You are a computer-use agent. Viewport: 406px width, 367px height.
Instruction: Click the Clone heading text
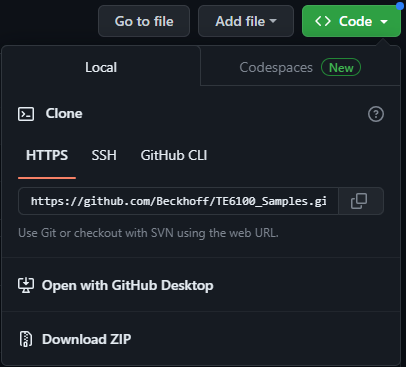tap(64, 114)
